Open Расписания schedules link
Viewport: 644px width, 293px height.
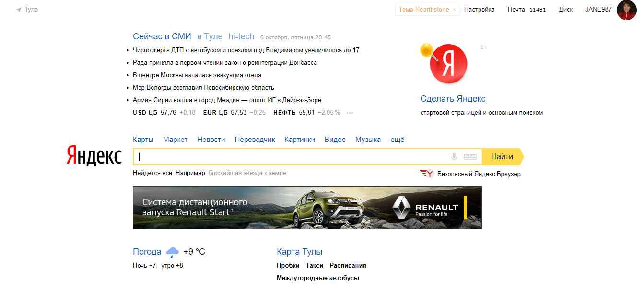[348, 265]
